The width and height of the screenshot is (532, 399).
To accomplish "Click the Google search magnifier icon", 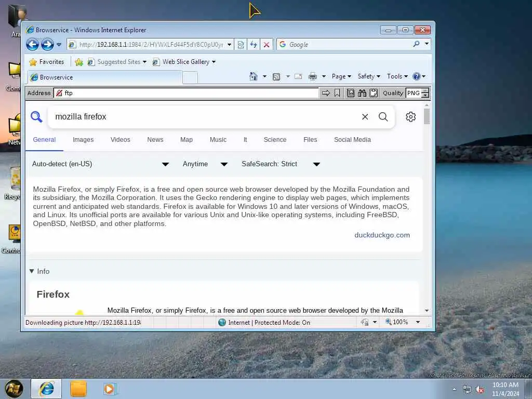I will click(416, 44).
